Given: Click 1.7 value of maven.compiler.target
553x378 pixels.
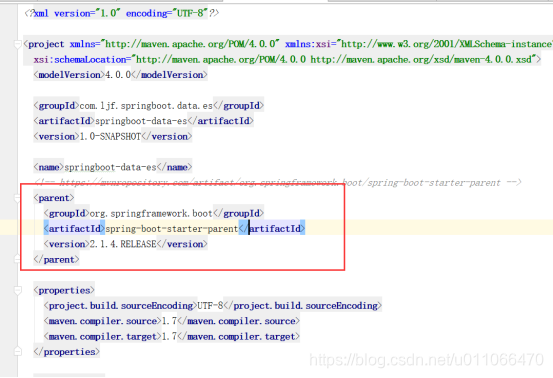Looking at the screenshot, I should pos(169,336).
